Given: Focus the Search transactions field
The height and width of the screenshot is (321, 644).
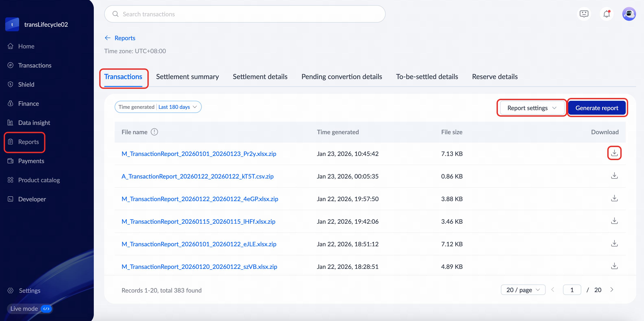Looking at the screenshot, I should point(244,14).
